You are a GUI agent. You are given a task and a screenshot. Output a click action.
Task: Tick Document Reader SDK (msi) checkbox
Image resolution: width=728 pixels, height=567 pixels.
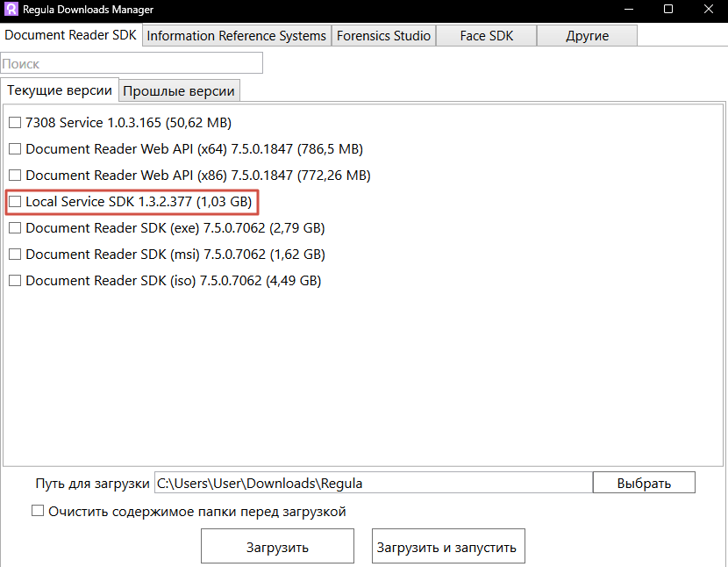pyautogui.click(x=15, y=255)
